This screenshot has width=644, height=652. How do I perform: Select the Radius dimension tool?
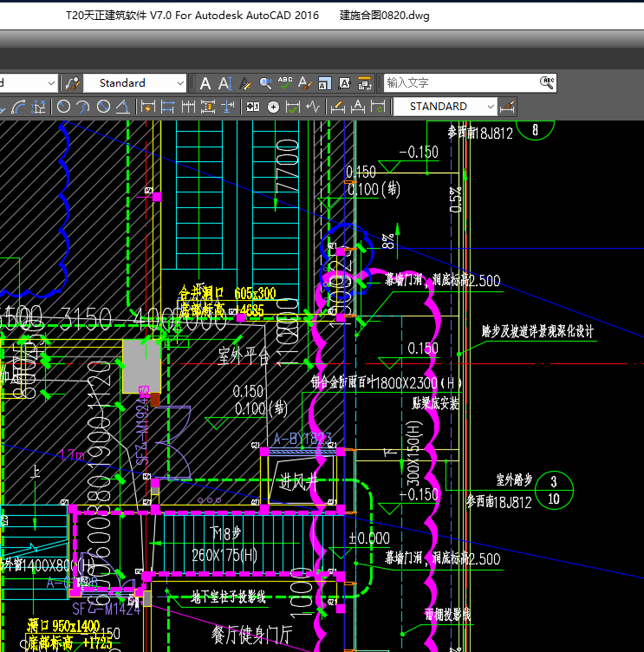(x=64, y=107)
